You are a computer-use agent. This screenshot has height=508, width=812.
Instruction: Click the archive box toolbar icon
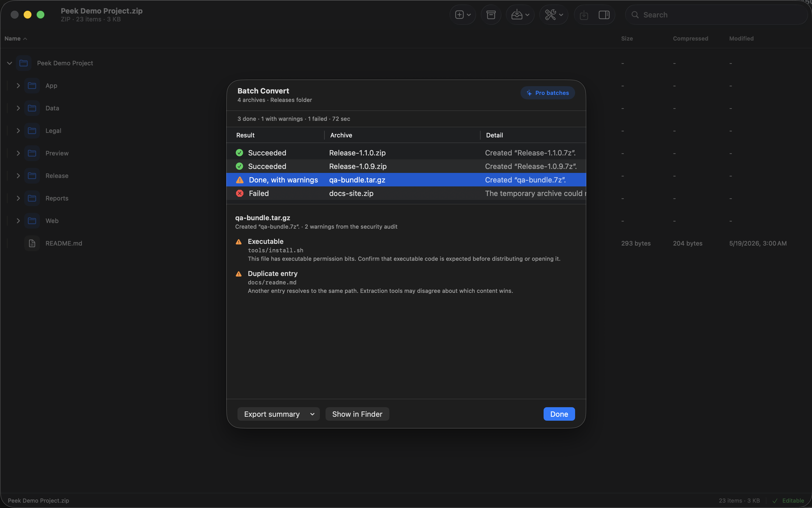(491, 15)
